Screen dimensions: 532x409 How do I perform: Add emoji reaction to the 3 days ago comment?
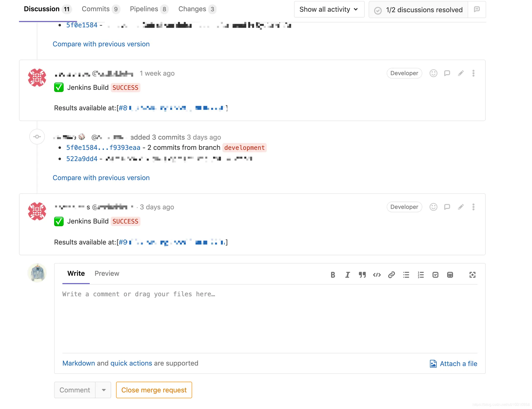(x=433, y=207)
